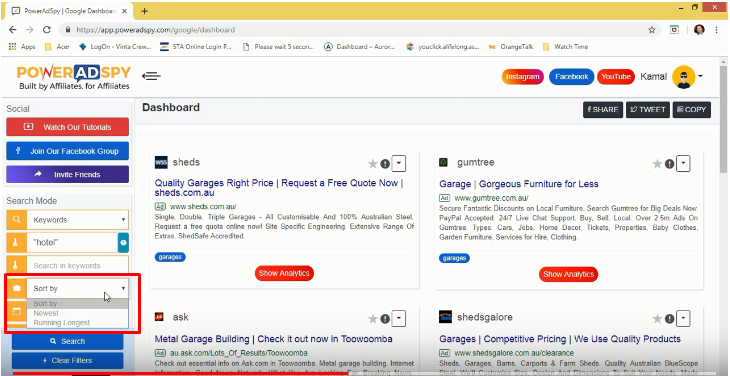
Task: Open Garage Gorgeous Furniture for Less link
Action: coord(519,184)
